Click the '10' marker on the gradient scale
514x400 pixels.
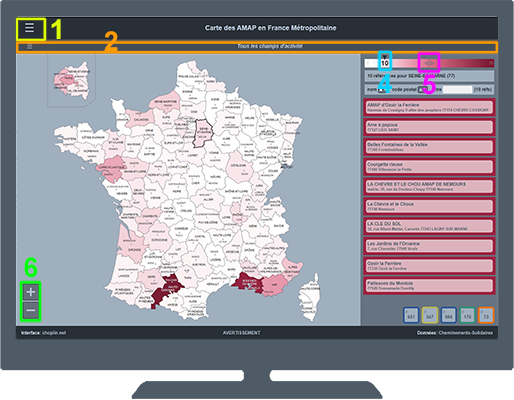385,62
